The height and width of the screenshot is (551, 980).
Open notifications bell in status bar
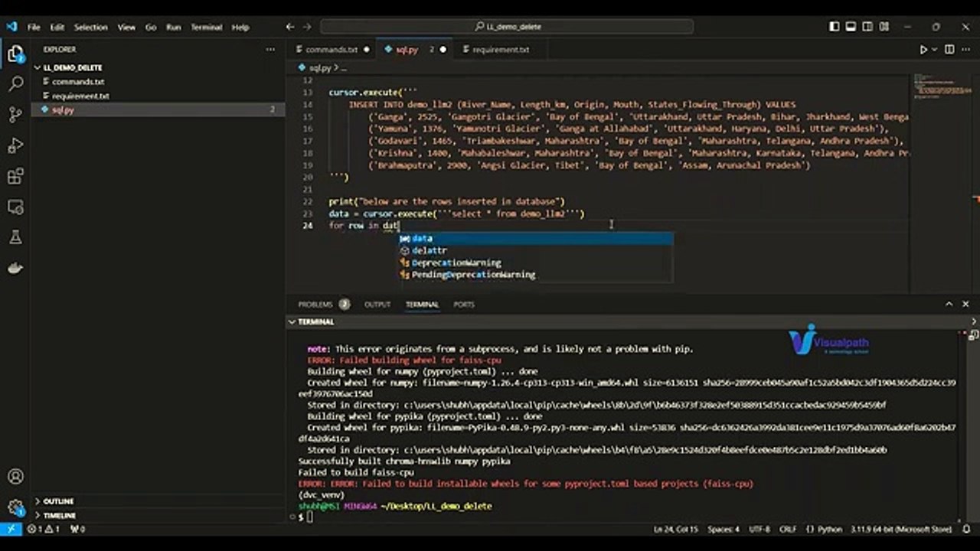click(x=967, y=529)
